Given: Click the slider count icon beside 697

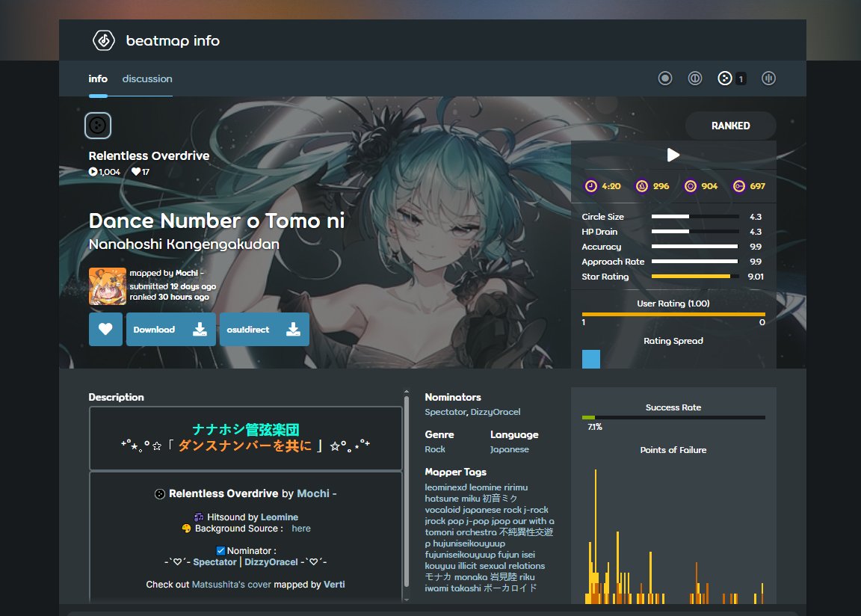Looking at the screenshot, I should pos(739,186).
